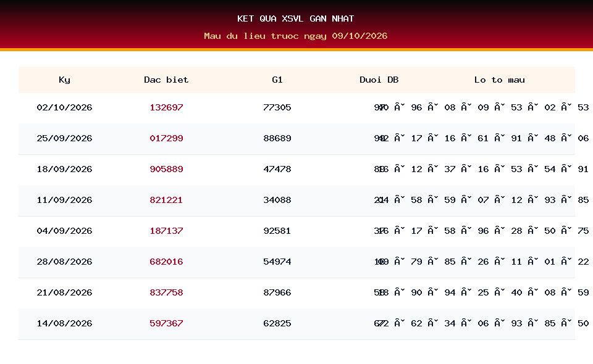Click G1 value 62825
The image size is (593, 364).
coord(277,324)
